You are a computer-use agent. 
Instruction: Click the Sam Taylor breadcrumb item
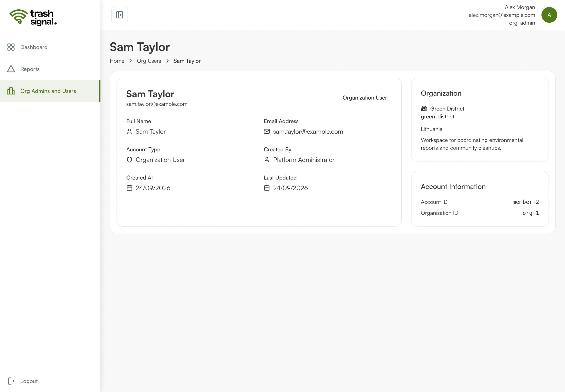(x=187, y=61)
